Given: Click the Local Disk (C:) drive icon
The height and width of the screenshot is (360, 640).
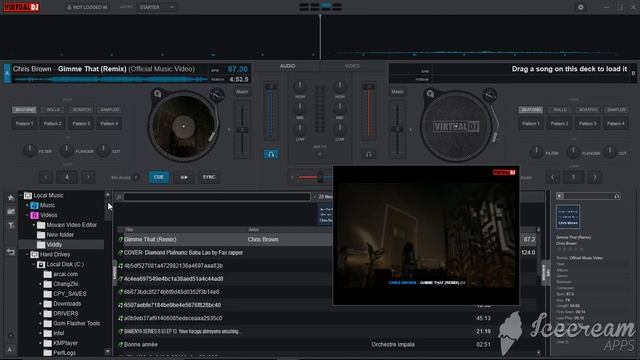Looking at the screenshot, I should coord(41,264).
